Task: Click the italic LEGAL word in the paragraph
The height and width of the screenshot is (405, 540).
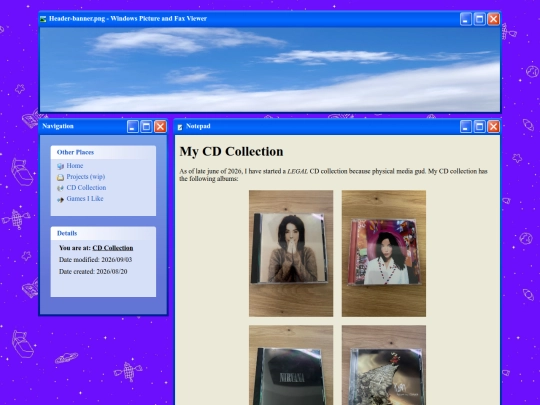Action: (298, 171)
